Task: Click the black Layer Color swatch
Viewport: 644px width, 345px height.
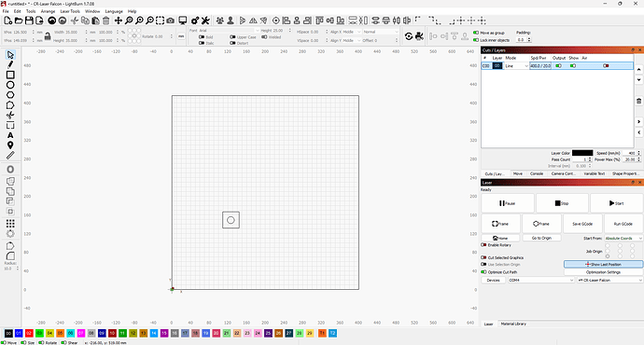Action: (x=582, y=153)
